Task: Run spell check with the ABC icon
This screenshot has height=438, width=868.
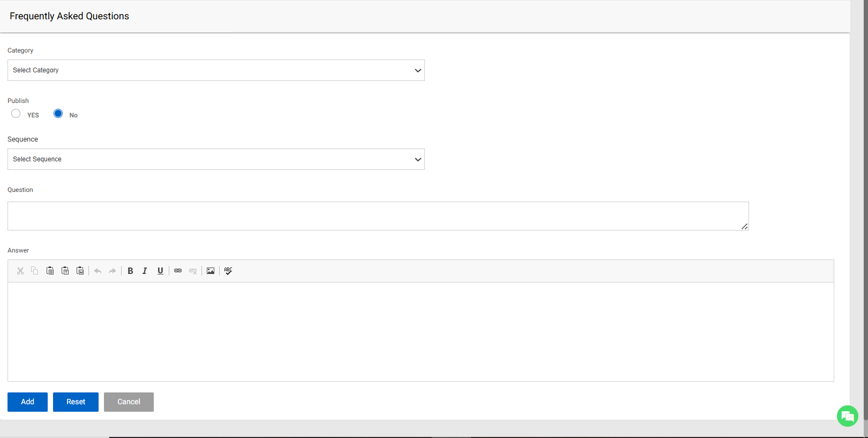Action: (228, 271)
